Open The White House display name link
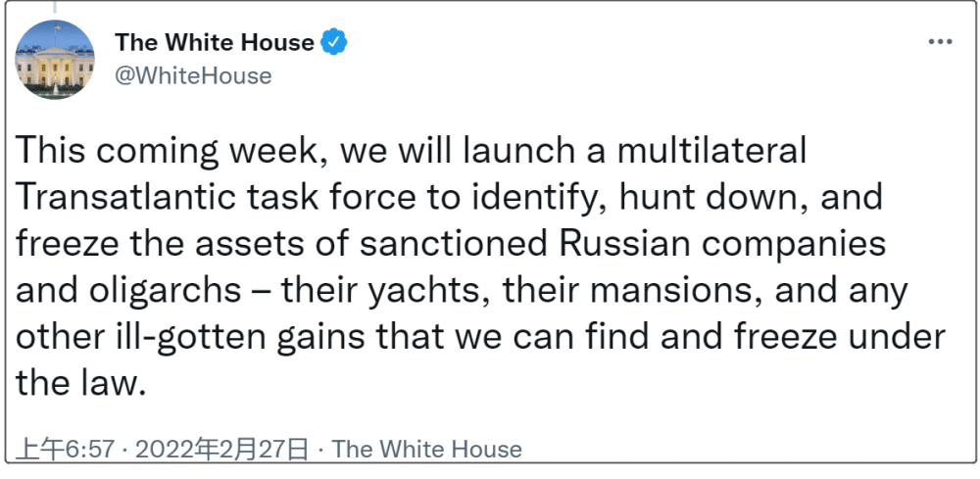The height and width of the screenshot is (479, 980). [215, 42]
